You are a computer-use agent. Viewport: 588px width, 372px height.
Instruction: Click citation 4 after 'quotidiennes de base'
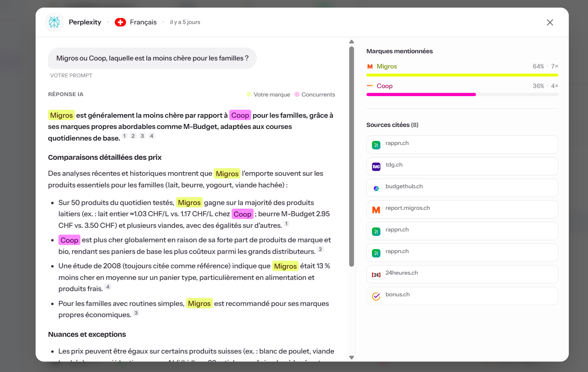click(151, 136)
